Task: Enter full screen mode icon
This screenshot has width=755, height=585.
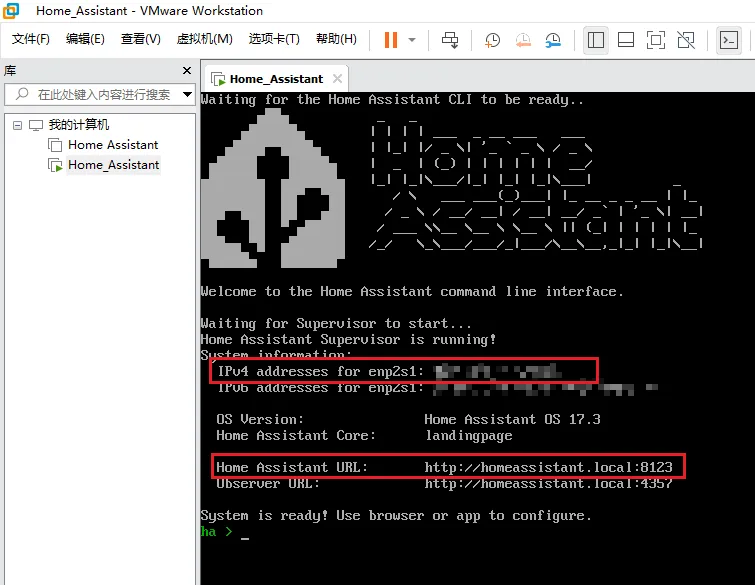Action: point(656,40)
